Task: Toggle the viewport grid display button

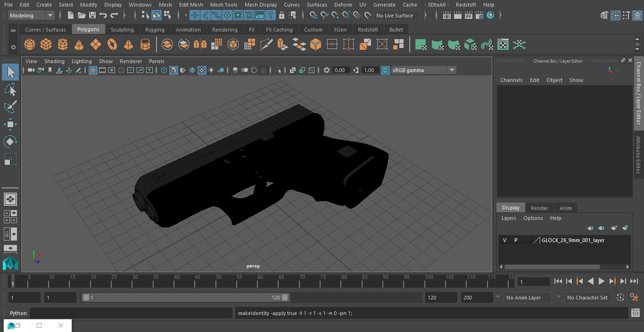Action: [93, 70]
